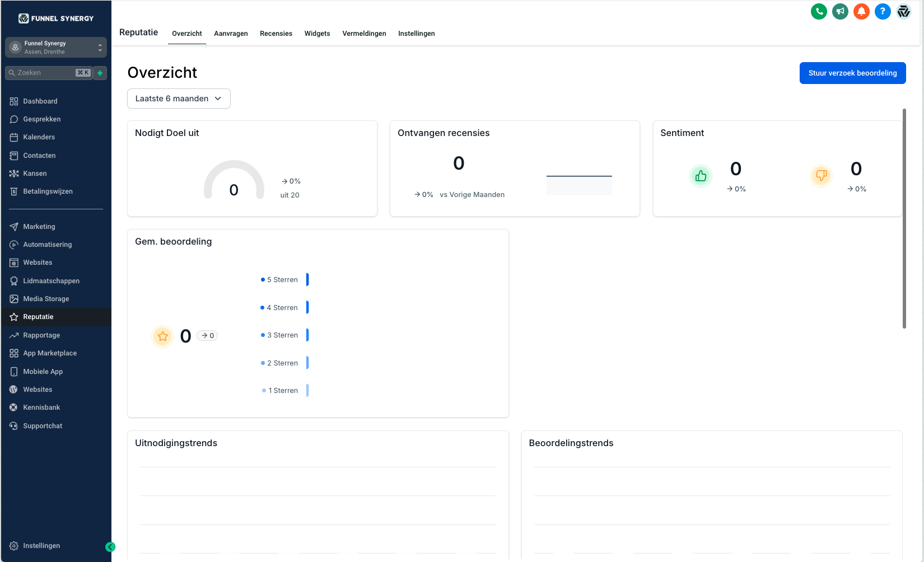Open the profile avatar in top right
Screen dimensions: 924x562
click(904, 11)
